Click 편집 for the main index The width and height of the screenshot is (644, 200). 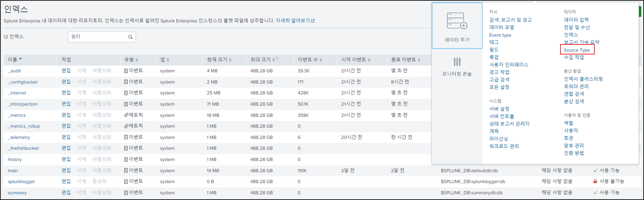(x=66, y=170)
